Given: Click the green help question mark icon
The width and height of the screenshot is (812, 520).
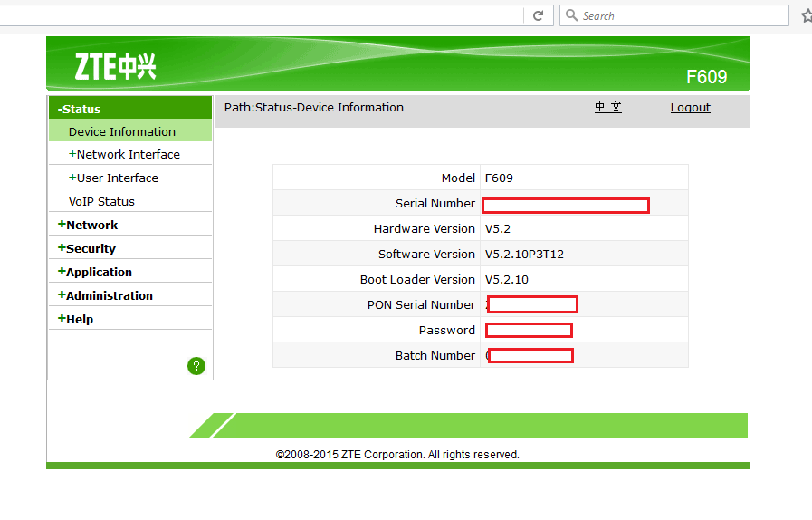Looking at the screenshot, I should tap(196, 366).
